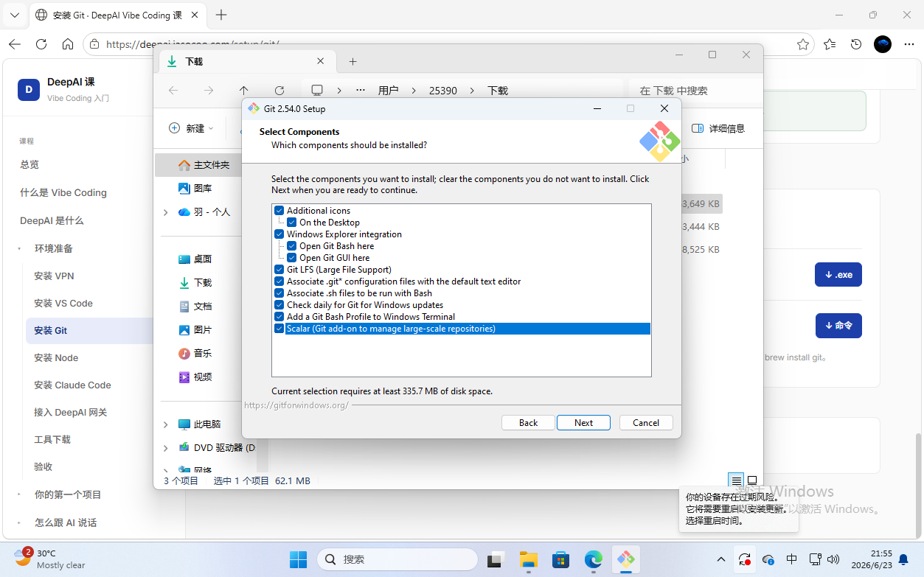
Task: Expand 此电脑 in Explorer navigation pane
Action: tap(165, 424)
